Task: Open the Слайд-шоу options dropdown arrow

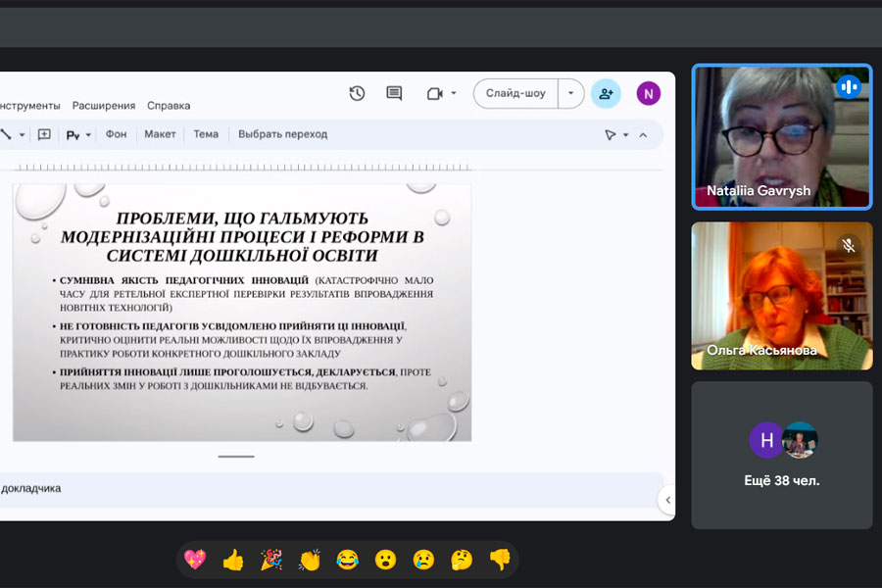Action: pyautogui.click(x=571, y=93)
